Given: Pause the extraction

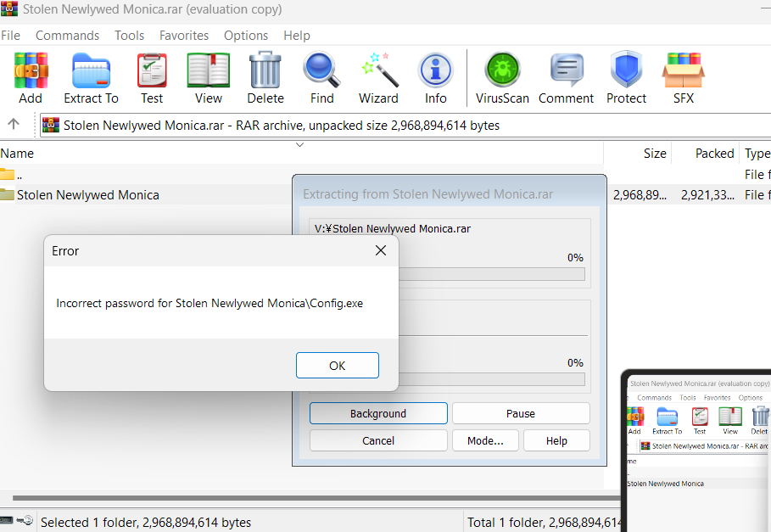Looking at the screenshot, I should click(x=521, y=413).
